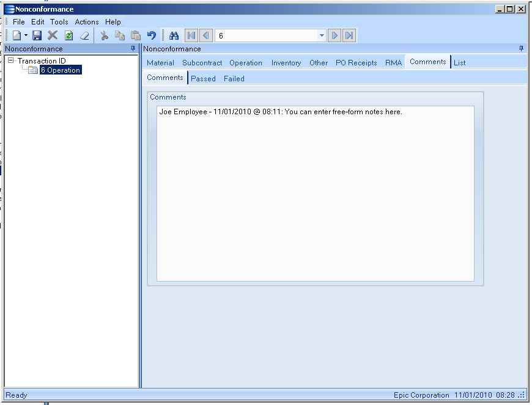Pin the right Nonconformance panel
Viewport: 532px width, 405px height.
(521, 49)
